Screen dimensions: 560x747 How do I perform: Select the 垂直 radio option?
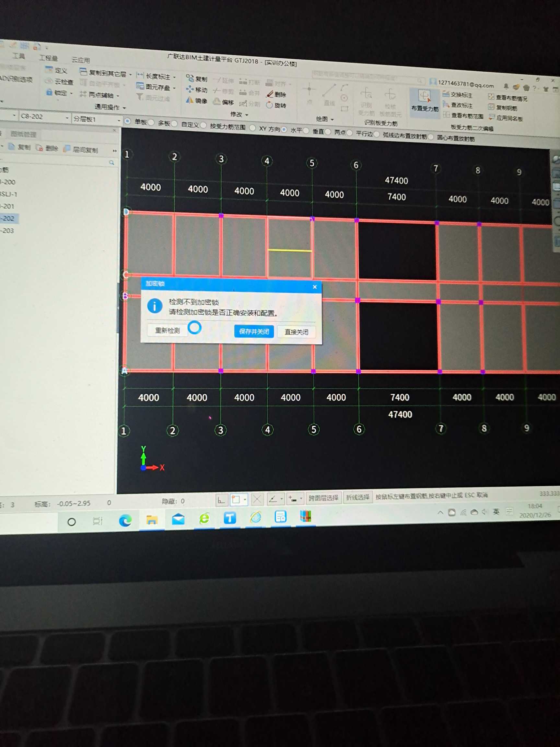pyautogui.click(x=306, y=130)
